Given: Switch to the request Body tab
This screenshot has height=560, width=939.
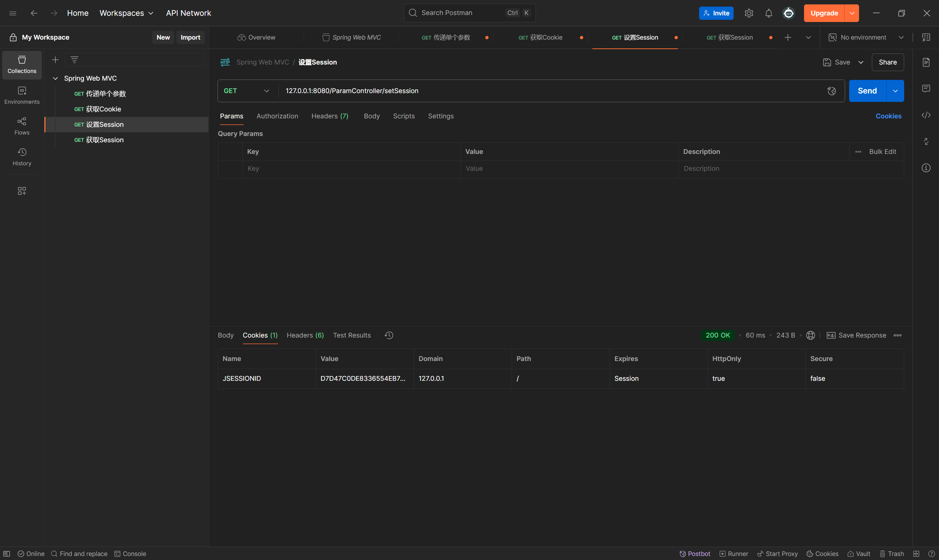Looking at the screenshot, I should coord(372,116).
